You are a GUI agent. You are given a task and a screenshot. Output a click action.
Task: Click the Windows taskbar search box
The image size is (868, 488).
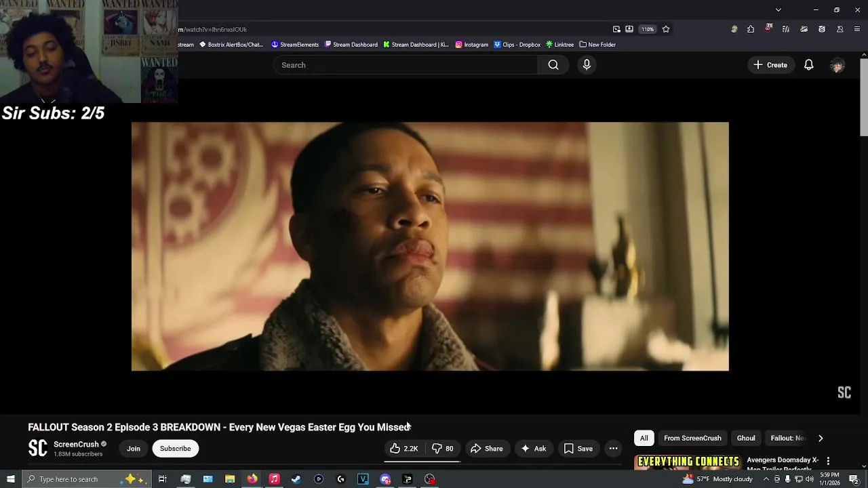tap(87, 479)
